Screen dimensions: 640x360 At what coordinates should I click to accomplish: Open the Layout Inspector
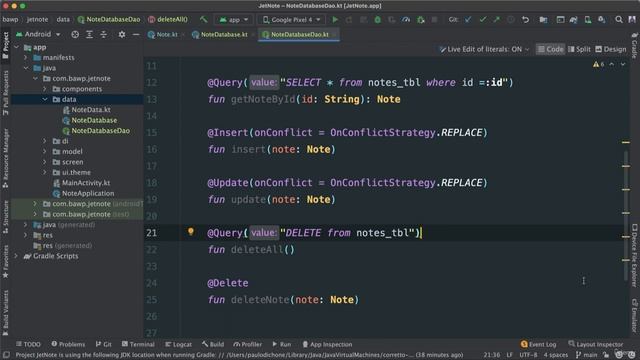[x=596, y=344]
